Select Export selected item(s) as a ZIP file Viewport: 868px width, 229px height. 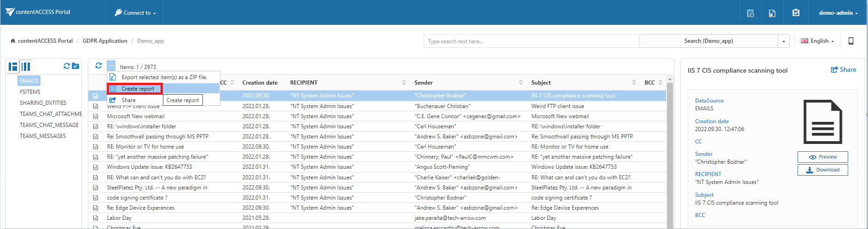[x=164, y=77]
